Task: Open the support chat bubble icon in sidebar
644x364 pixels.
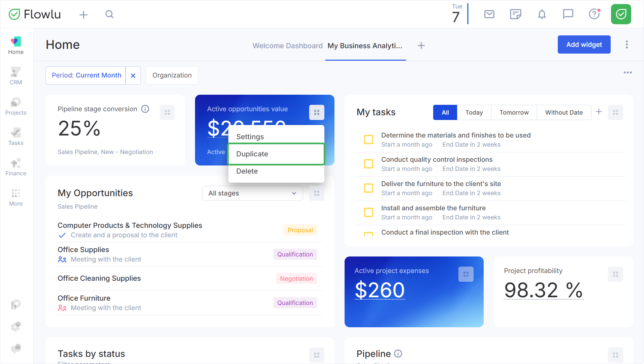Action: (16, 348)
